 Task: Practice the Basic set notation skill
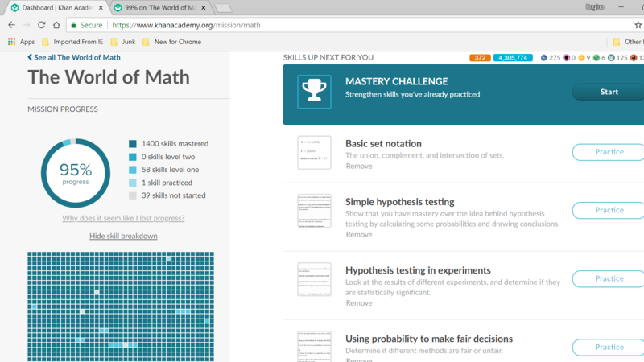pyautogui.click(x=609, y=152)
